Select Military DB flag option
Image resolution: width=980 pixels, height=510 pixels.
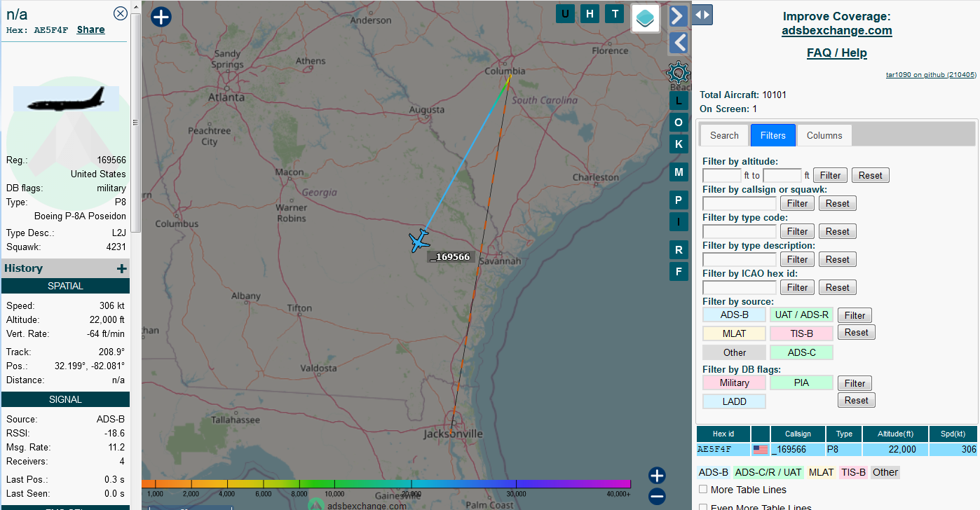735,382
